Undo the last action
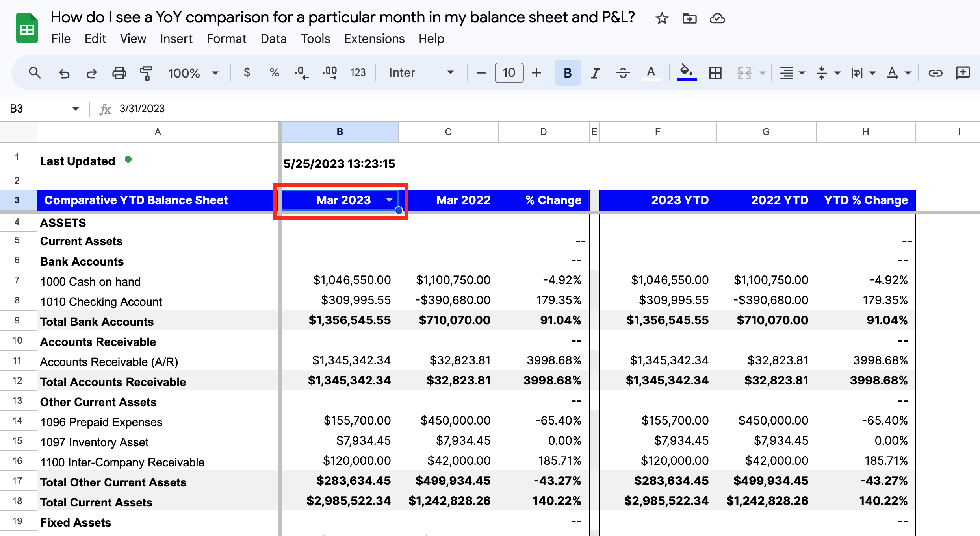 pos(64,73)
